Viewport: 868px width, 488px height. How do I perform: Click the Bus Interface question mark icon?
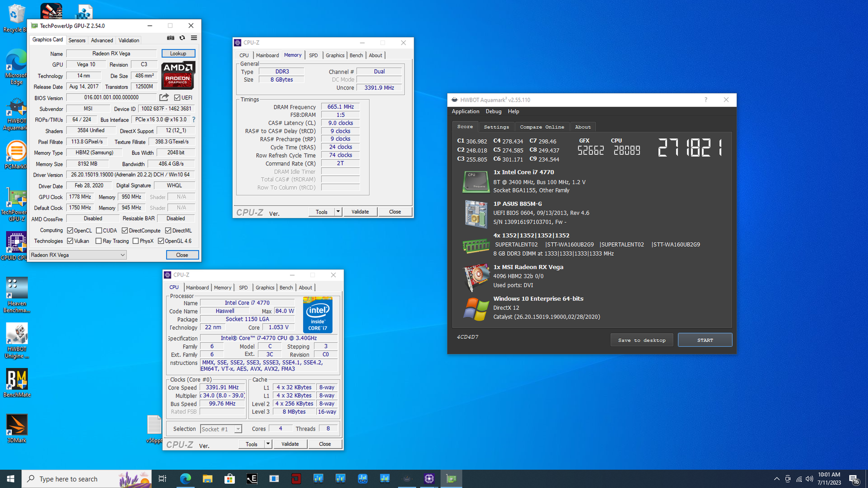pos(193,120)
